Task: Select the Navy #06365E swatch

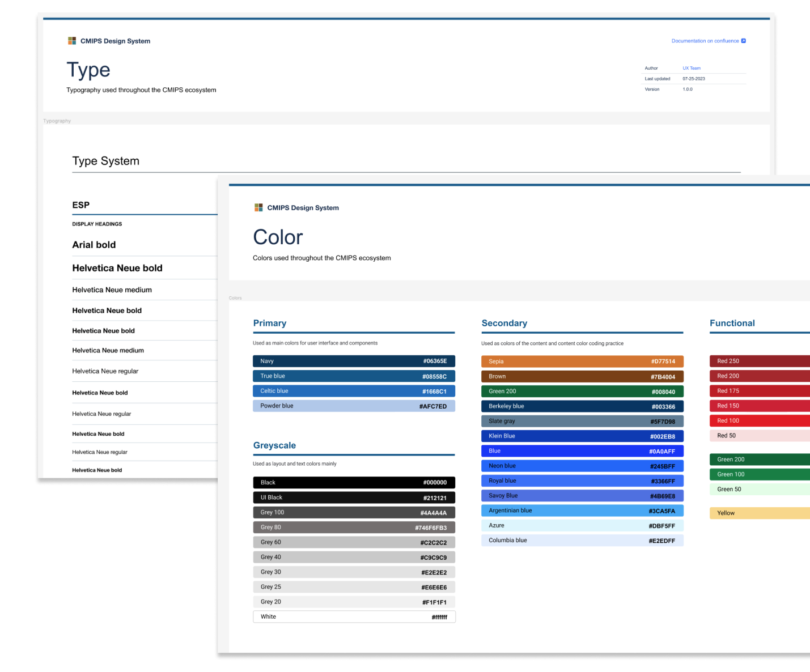Action: pos(354,361)
